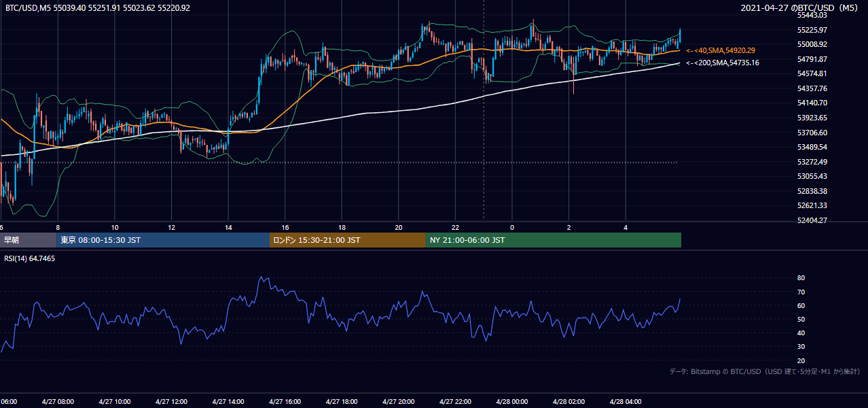
Task: Select the 東京 08:00-15:30 JST session bar
Action: [x=163, y=240]
